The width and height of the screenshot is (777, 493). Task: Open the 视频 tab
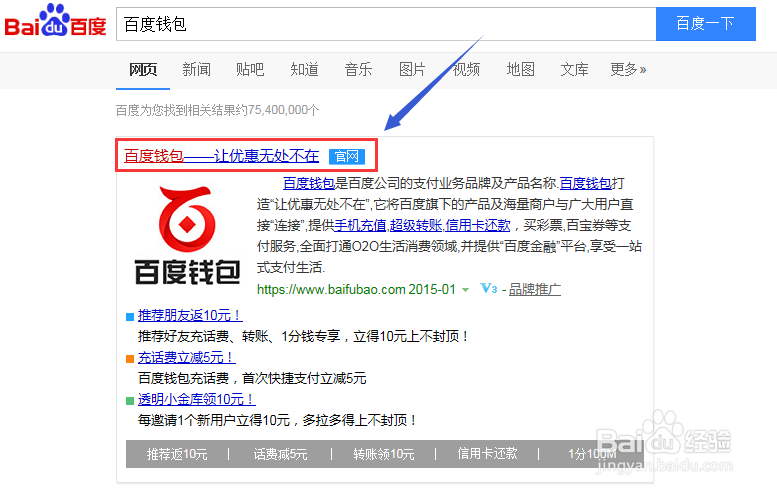466,69
